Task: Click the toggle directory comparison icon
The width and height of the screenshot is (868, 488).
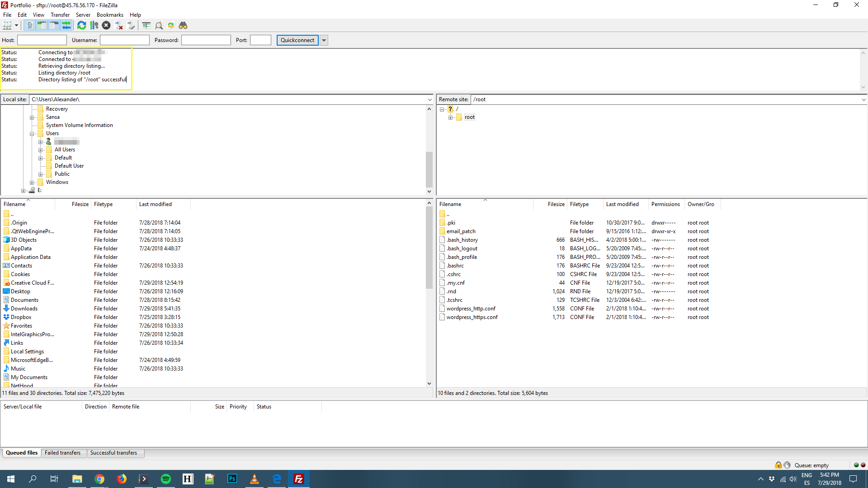Action: [x=146, y=26]
